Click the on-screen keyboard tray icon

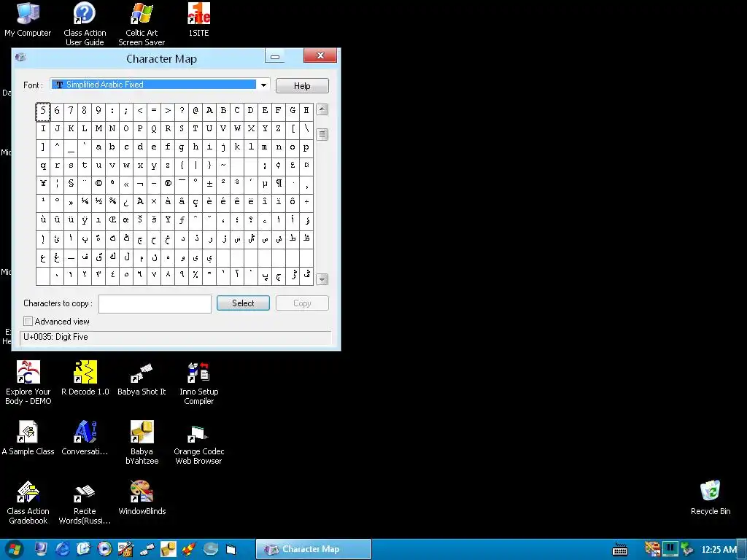(620, 550)
